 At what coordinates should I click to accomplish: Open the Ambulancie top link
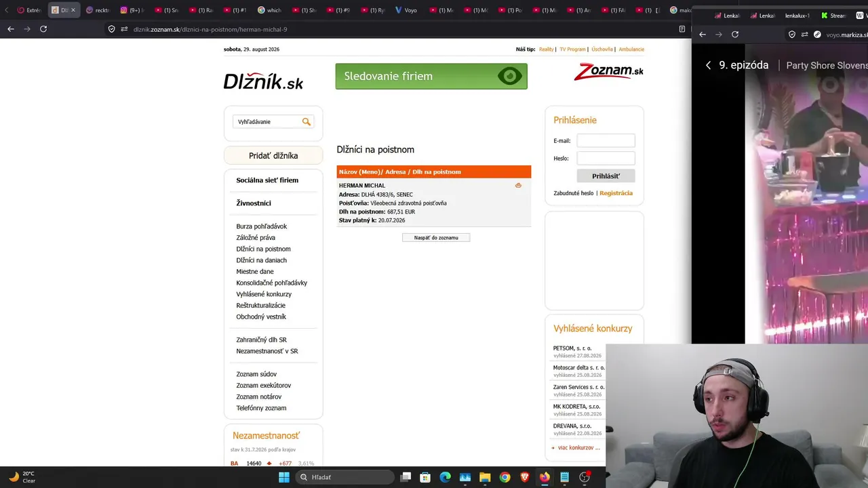pyautogui.click(x=631, y=49)
